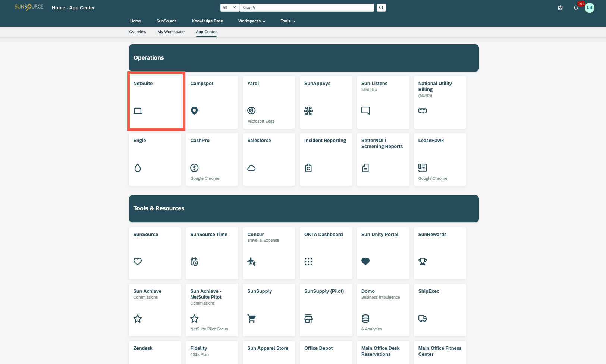Switch to the Overview tab
Image resolution: width=606 pixels, height=364 pixels.
(x=138, y=32)
